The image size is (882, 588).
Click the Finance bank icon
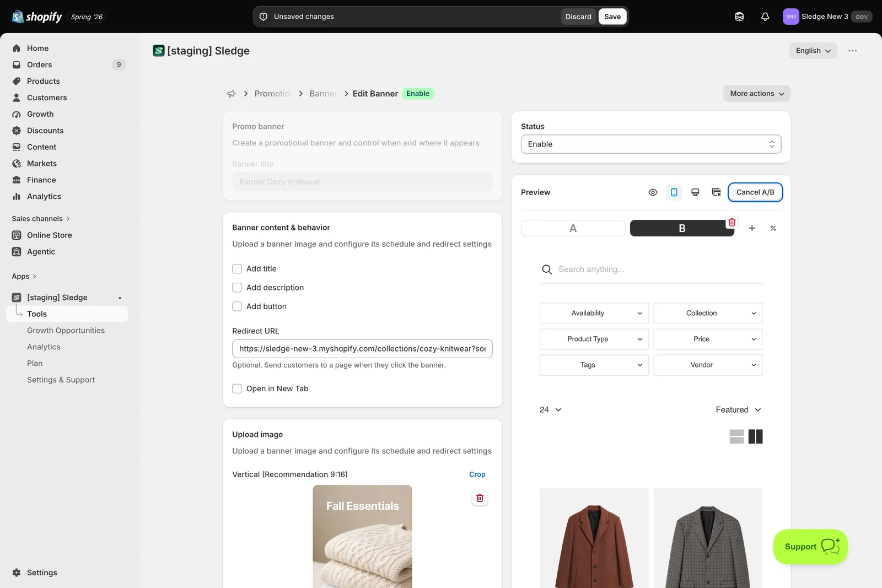click(x=17, y=180)
